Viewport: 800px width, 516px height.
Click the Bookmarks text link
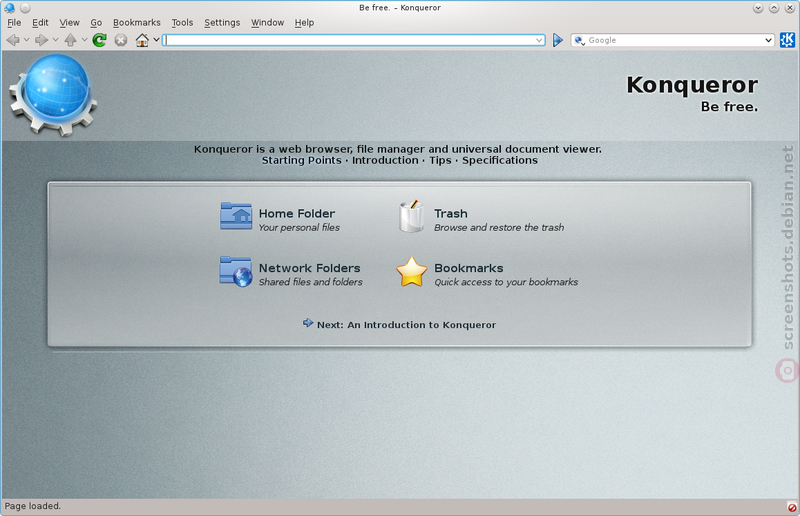click(x=469, y=268)
